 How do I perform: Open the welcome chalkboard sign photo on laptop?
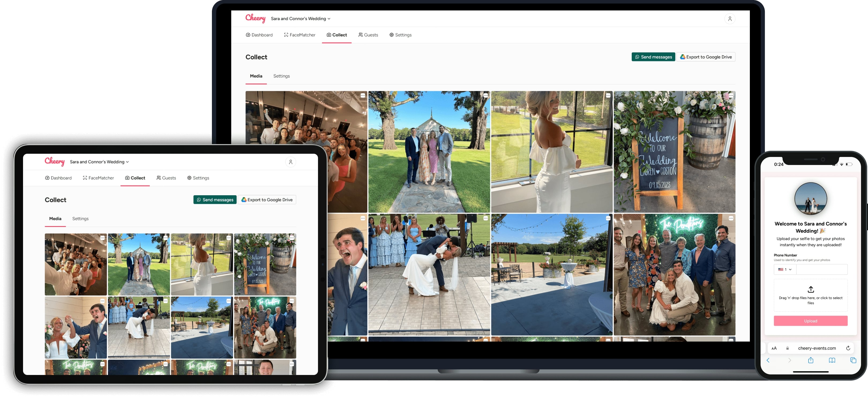[x=674, y=152]
